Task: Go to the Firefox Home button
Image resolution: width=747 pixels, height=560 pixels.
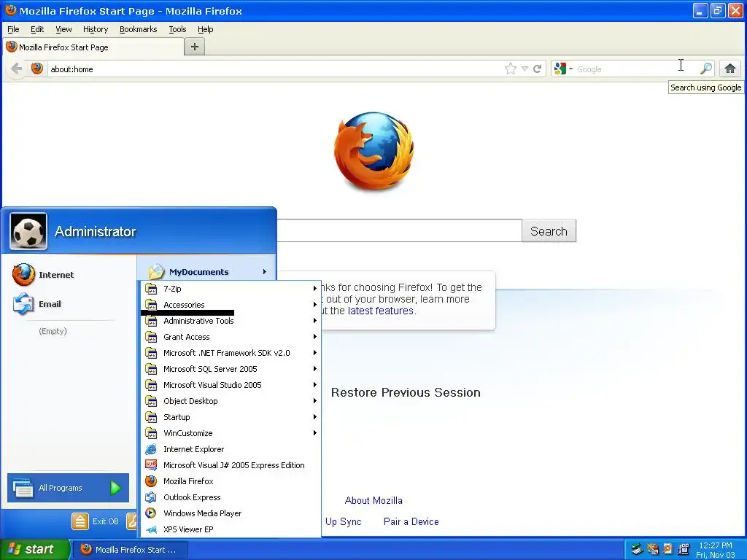Action: [729, 69]
